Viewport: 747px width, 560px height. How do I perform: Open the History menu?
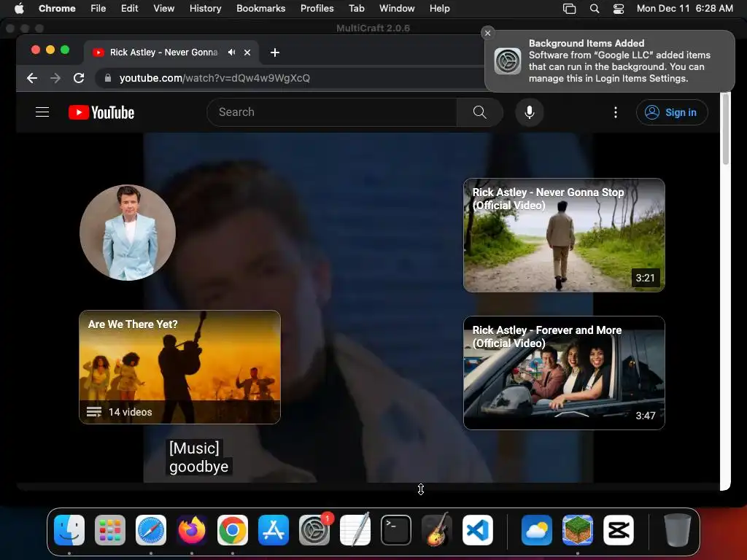[205, 8]
